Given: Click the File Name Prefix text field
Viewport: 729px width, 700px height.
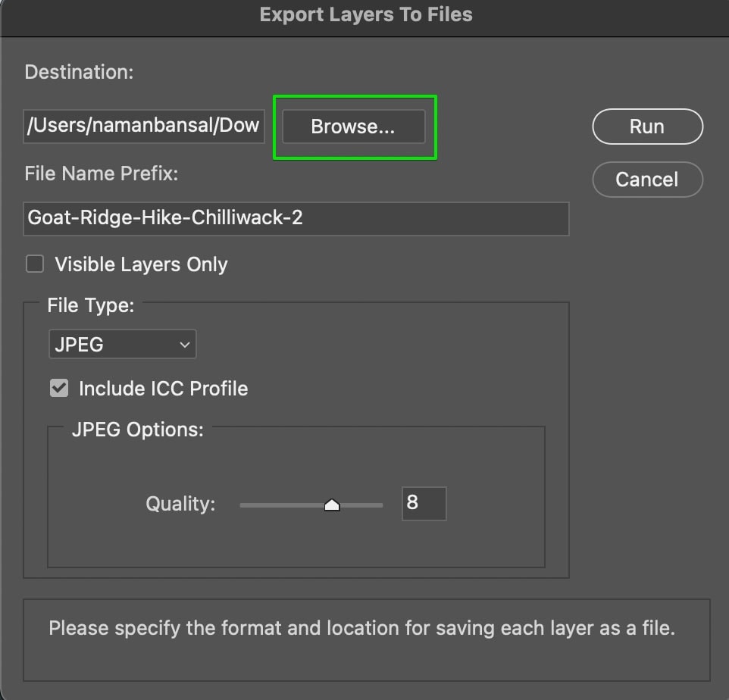Looking at the screenshot, I should 296,218.
